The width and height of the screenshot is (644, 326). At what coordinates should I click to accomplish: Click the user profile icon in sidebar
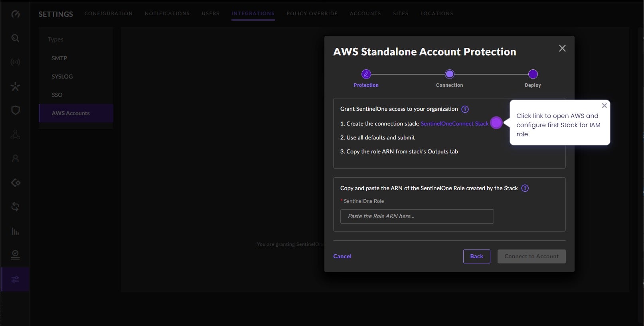pyautogui.click(x=15, y=159)
